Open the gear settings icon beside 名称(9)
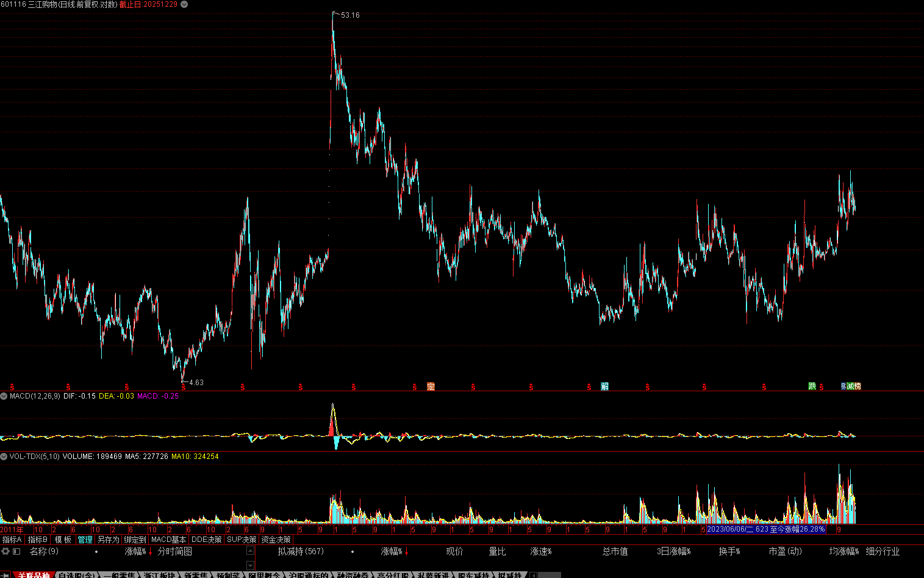This screenshot has width=924, height=578. (5, 551)
